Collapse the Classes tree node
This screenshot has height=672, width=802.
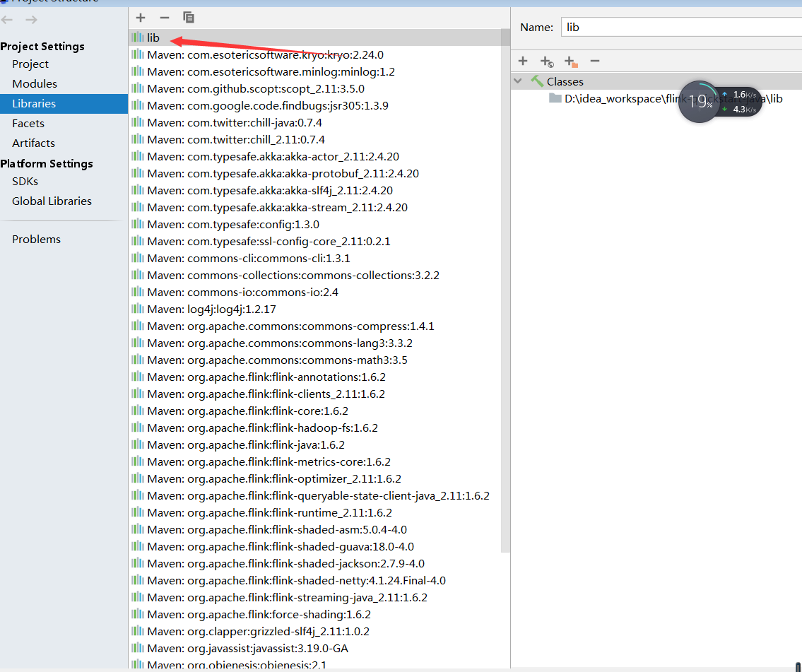[518, 81]
